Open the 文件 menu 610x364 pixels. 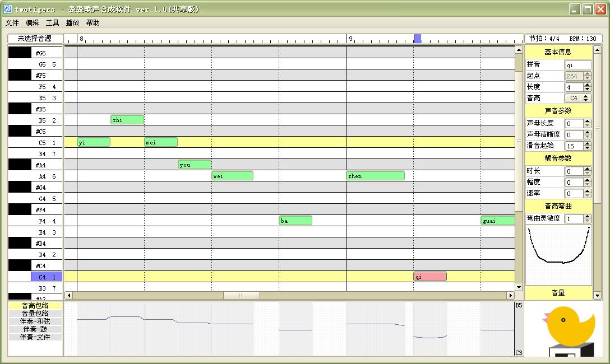[12, 23]
